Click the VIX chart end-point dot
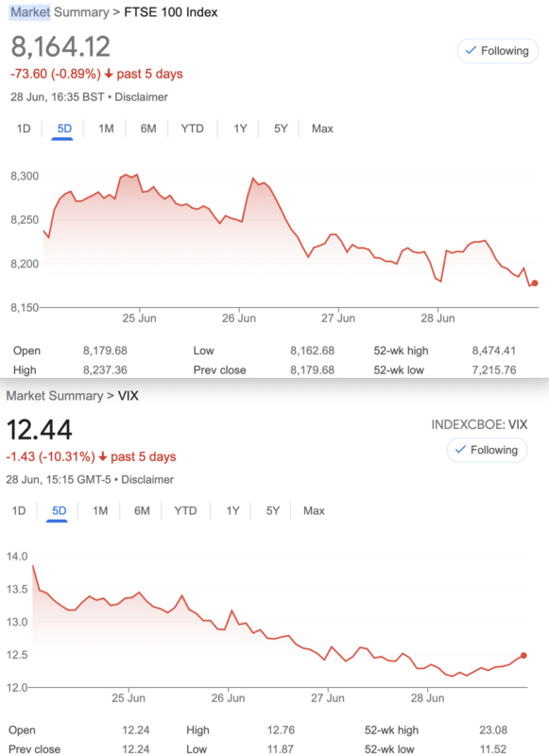 click(523, 655)
